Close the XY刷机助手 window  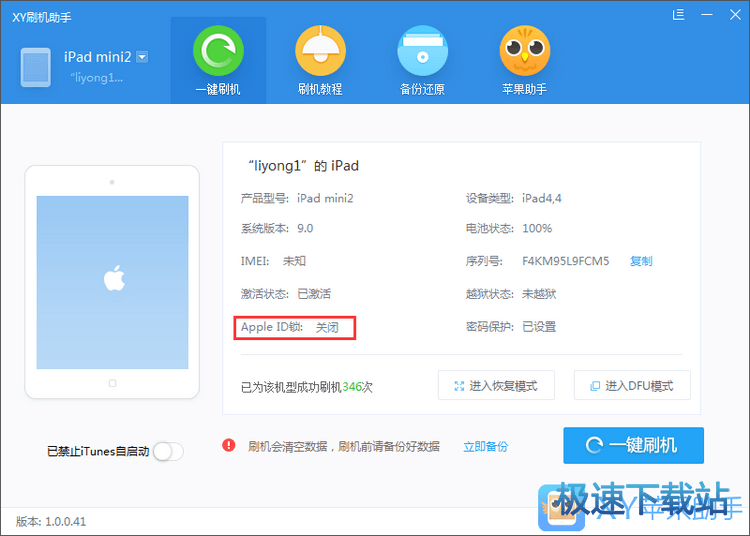pos(735,15)
